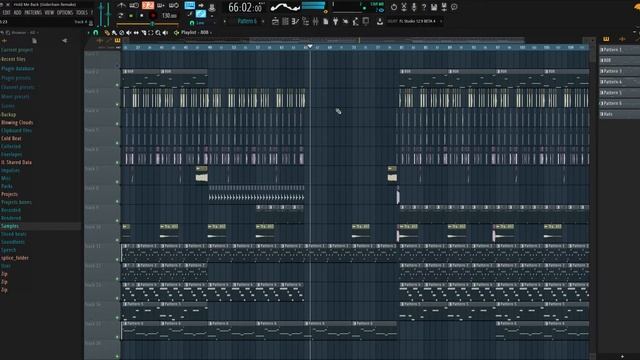The image size is (640, 360).
Task: Click the stop button in transport
Action: click(142, 16)
